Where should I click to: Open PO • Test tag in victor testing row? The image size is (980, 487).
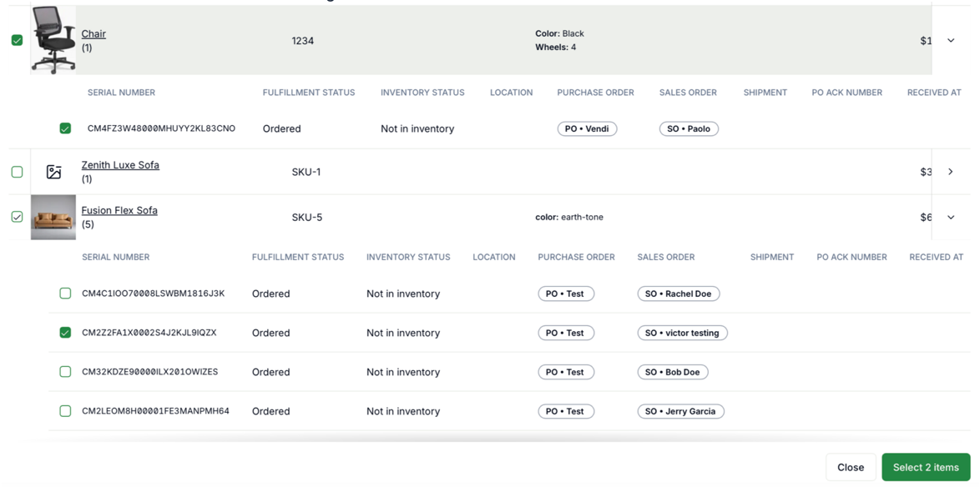566,333
